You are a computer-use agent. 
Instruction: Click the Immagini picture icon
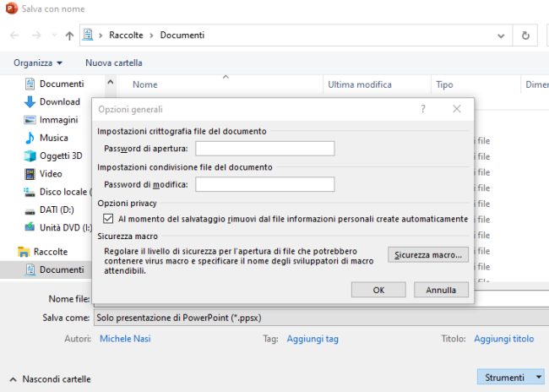(30, 120)
